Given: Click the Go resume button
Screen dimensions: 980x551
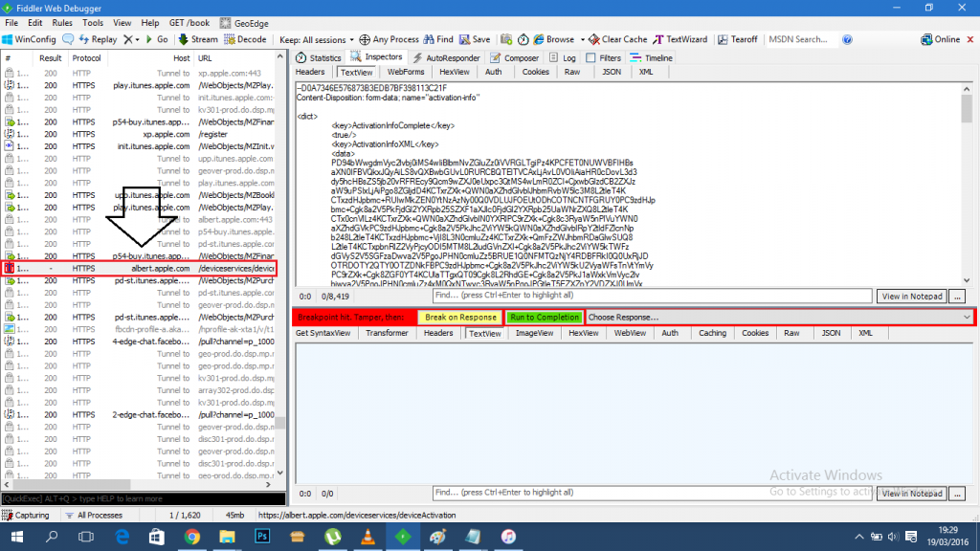Looking at the screenshot, I should coord(157,39).
